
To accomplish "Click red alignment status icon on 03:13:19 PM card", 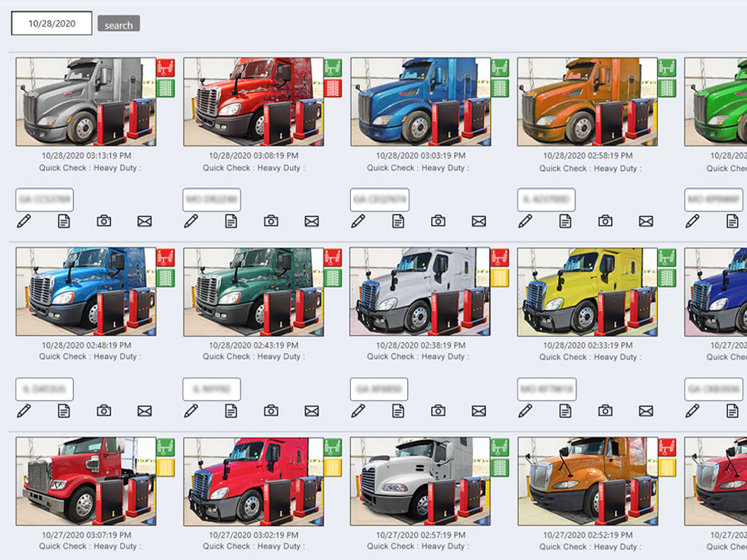I will pos(165,68).
